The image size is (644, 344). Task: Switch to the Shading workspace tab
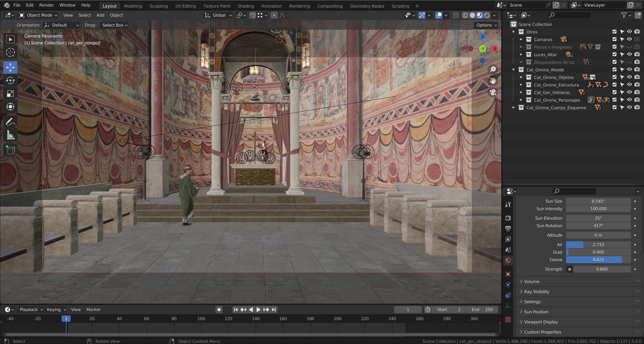point(246,6)
